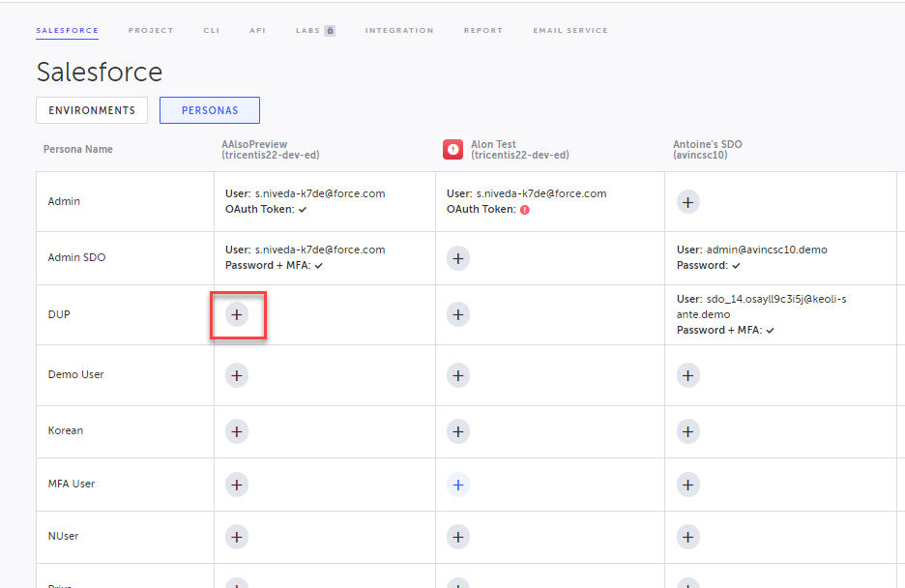Click OAuth Token error icon in Alon Test

pos(525,210)
